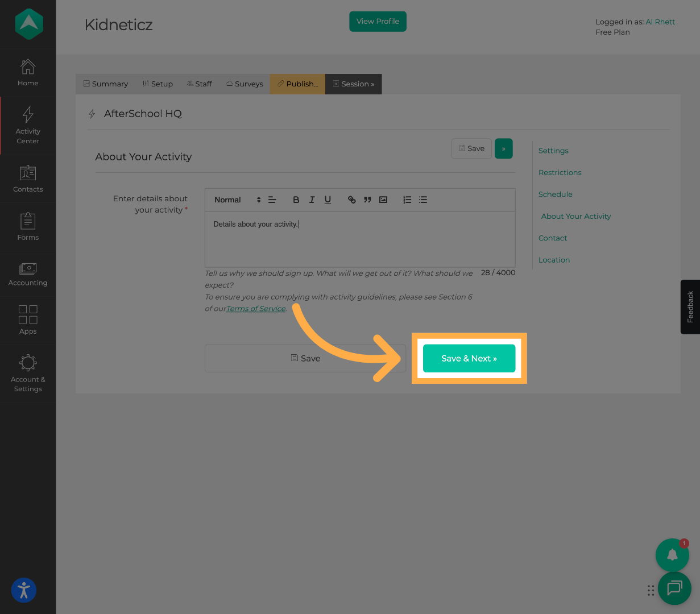Switch to the Summary tab
The image size is (700, 614).
point(106,84)
